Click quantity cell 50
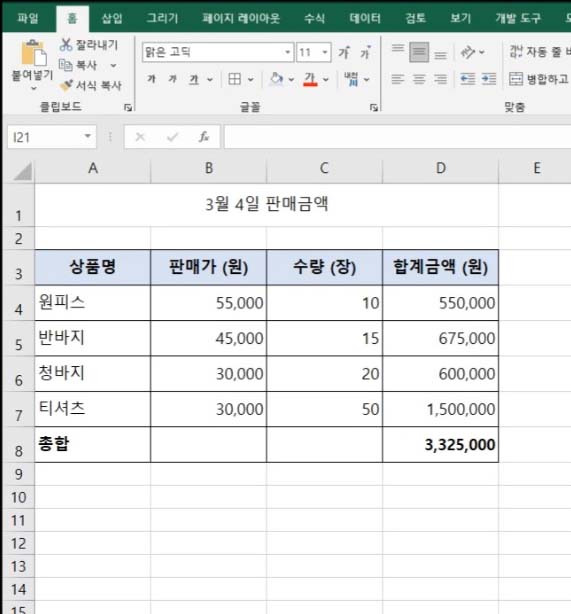The height and width of the screenshot is (614, 571). click(325, 409)
